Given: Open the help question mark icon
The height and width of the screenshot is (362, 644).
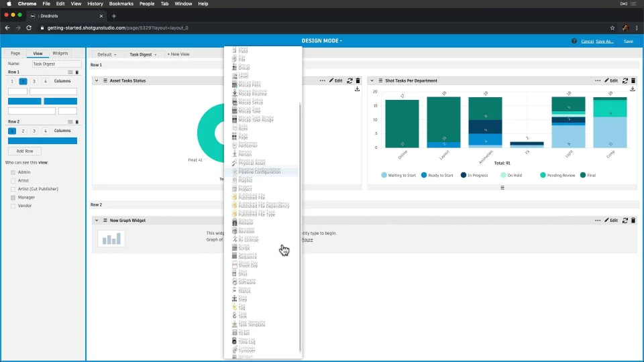Looking at the screenshot, I should [x=574, y=41].
